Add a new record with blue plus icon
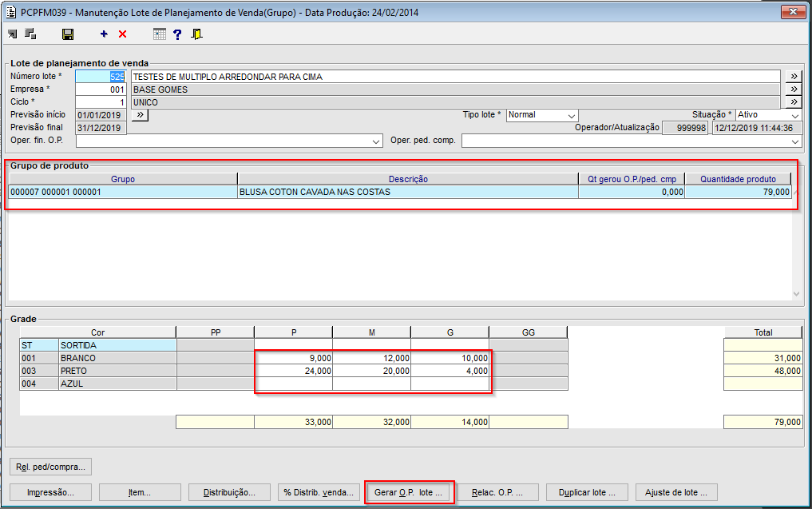The image size is (812, 509). [x=104, y=34]
